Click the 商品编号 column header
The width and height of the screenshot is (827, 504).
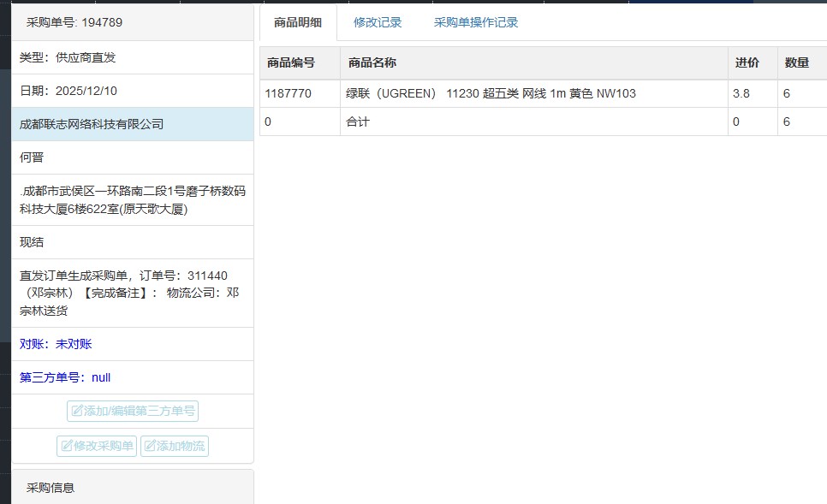coord(291,63)
